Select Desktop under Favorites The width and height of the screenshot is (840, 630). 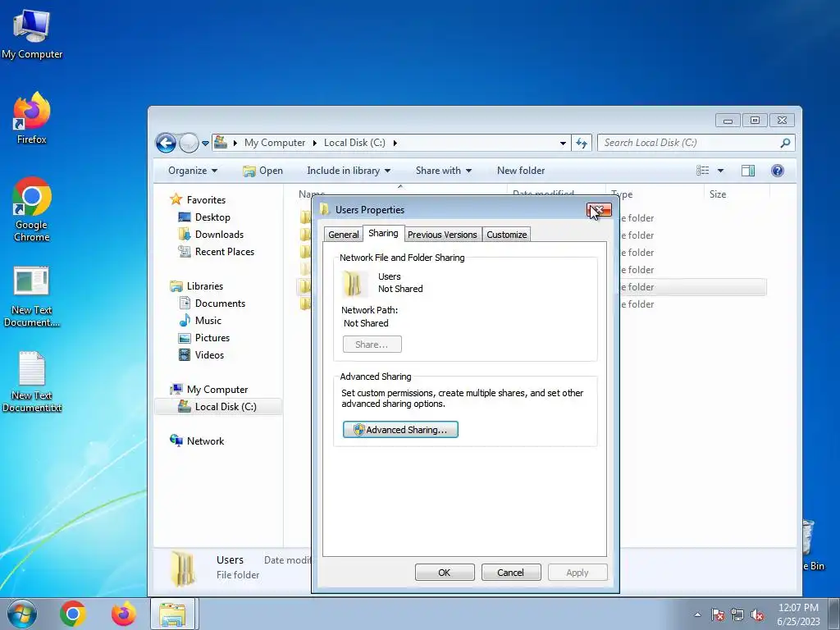212,217
